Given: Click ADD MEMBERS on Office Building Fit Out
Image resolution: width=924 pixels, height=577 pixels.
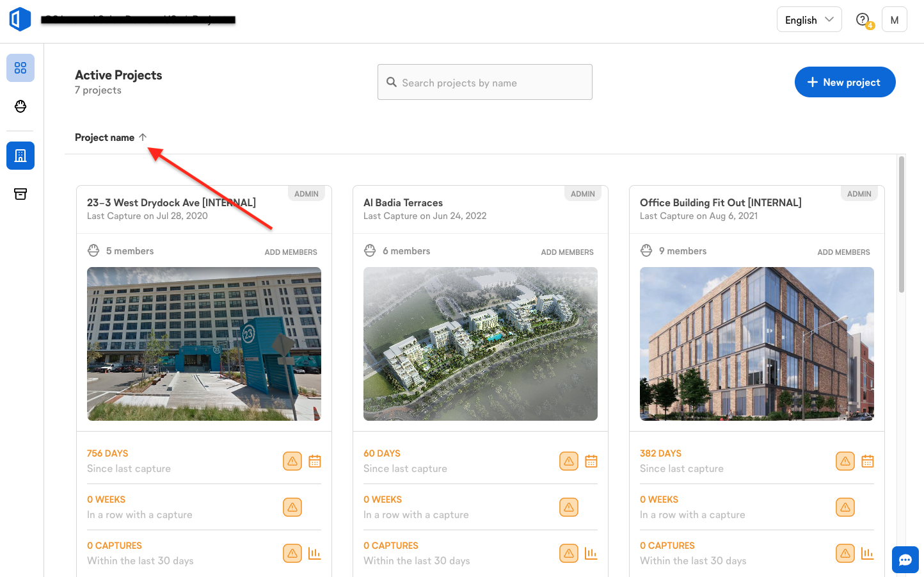Looking at the screenshot, I should click(x=843, y=252).
